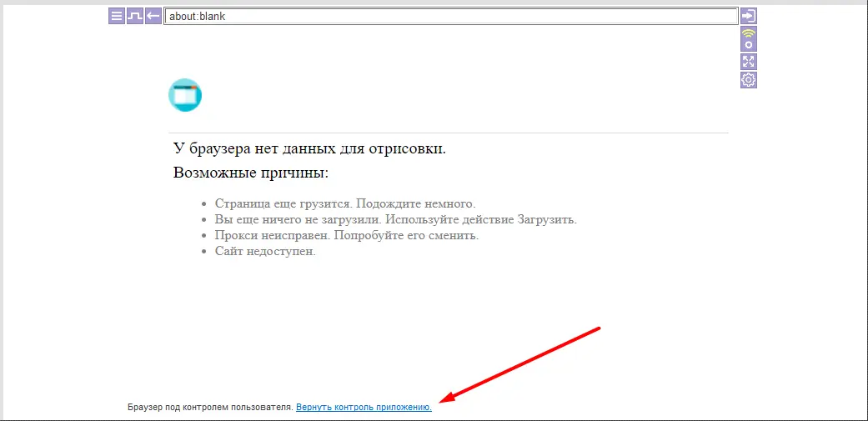Screen dimensions: 868x421
Task: Click bullet 'Прокси неисправен. Попробуйте его сменить.'
Action: (347, 235)
